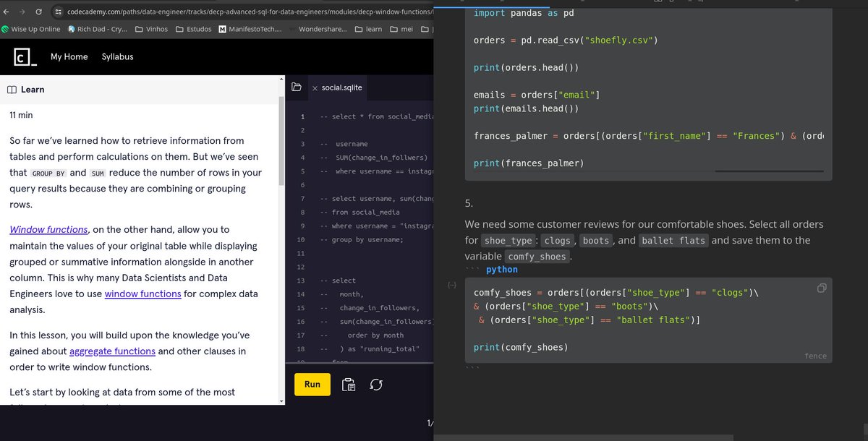Open the mei bookmarks folder

pyautogui.click(x=401, y=29)
